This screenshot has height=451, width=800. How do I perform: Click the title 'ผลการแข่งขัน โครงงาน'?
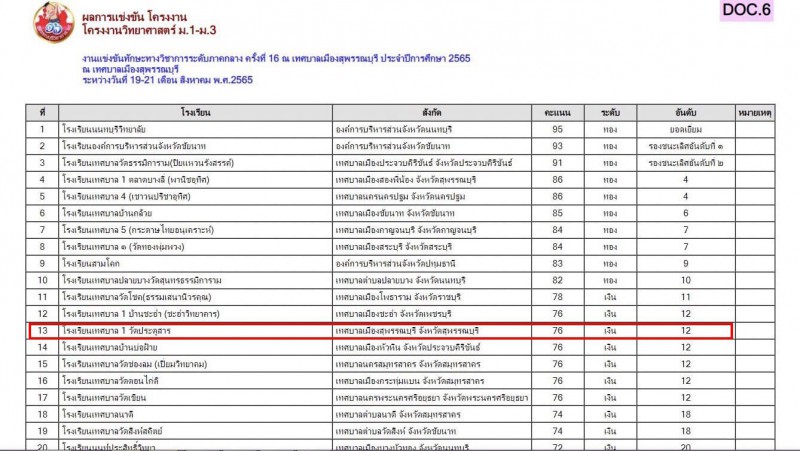pyautogui.click(x=134, y=17)
